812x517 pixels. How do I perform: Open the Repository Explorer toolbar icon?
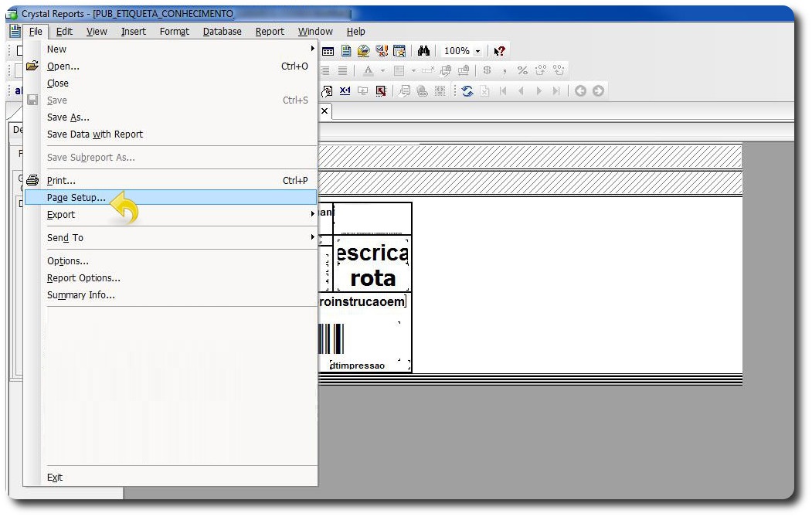click(x=364, y=51)
